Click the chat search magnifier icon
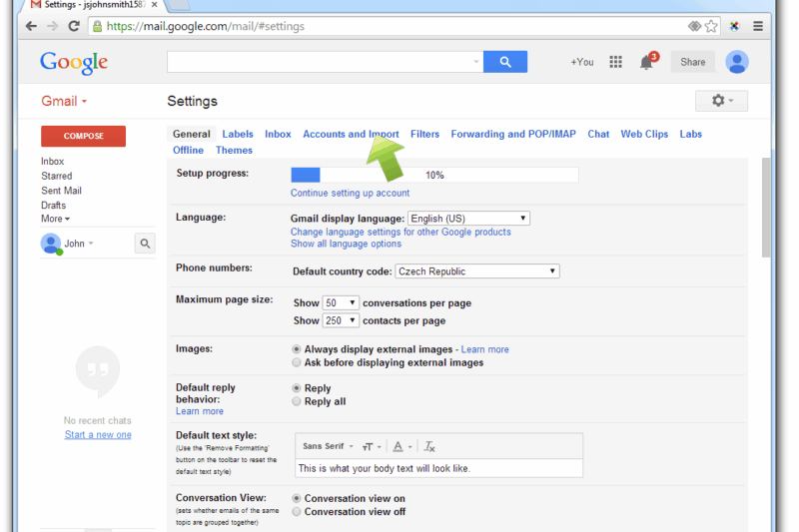799x532 pixels. (x=145, y=244)
